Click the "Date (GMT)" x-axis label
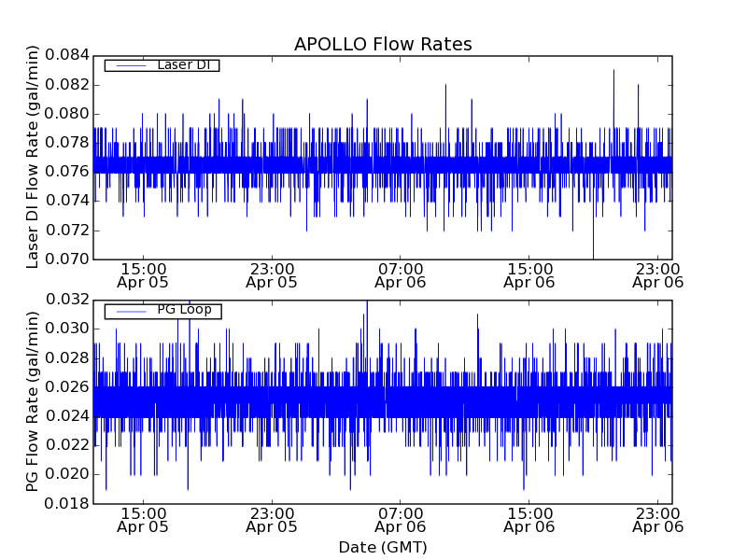Viewport: 747px width, 560px height. point(383,547)
